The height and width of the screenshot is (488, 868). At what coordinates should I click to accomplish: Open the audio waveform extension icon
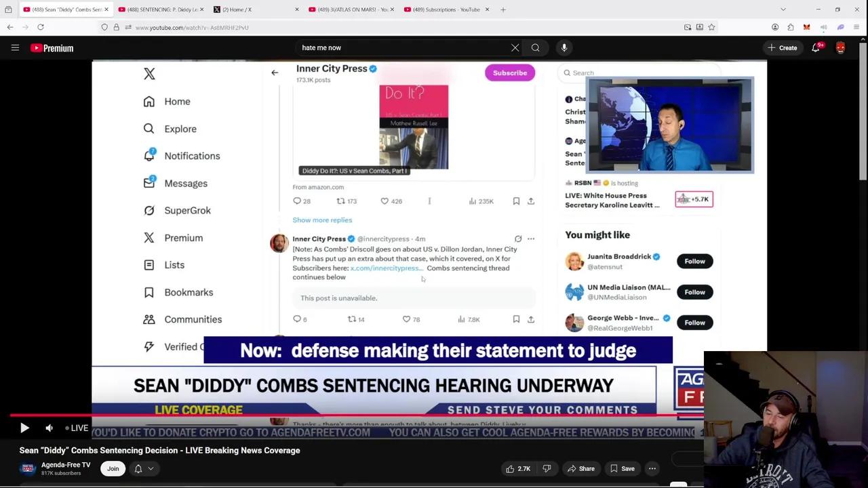pyautogui.click(x=823, y=27)
